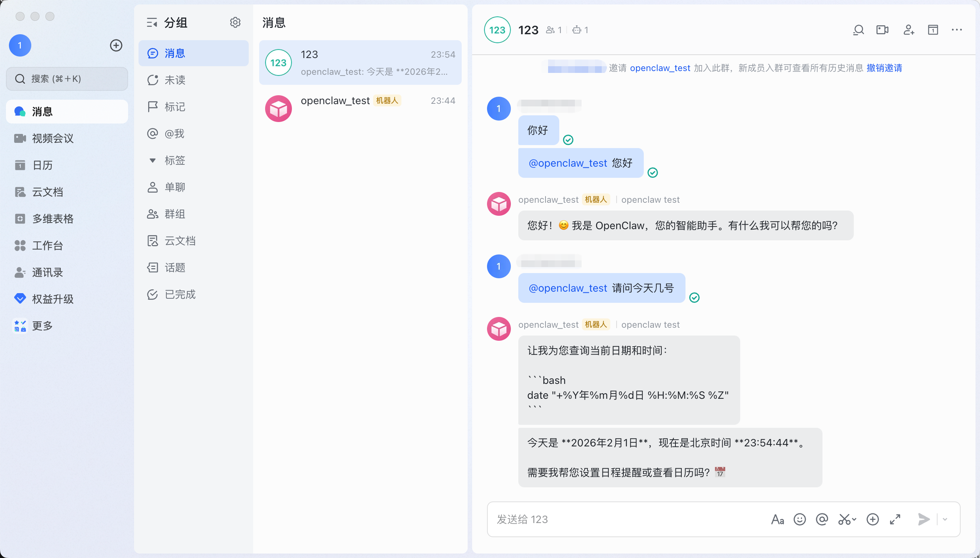Open the 视频会议 sidebar icon

pyautogui.click(x=20, y=138)
